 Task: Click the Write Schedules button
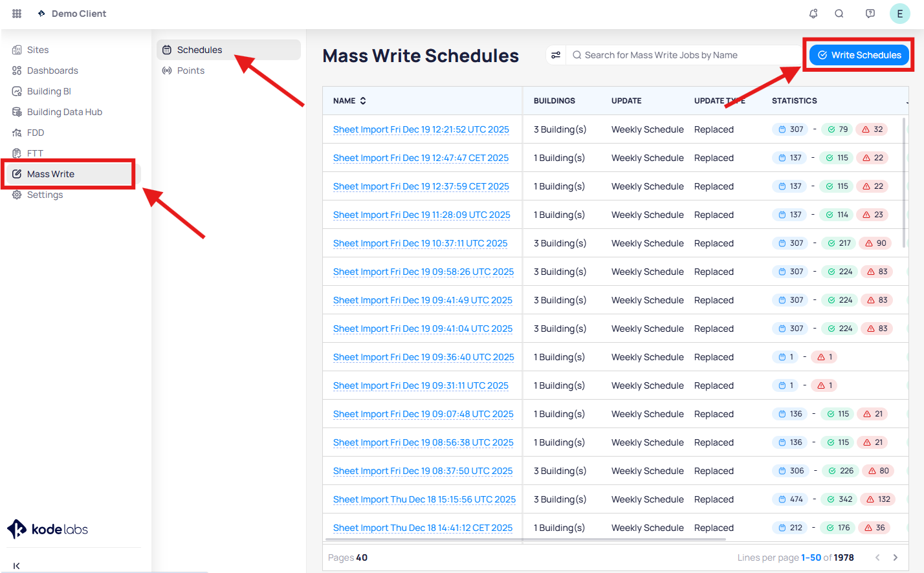point(859,55)
